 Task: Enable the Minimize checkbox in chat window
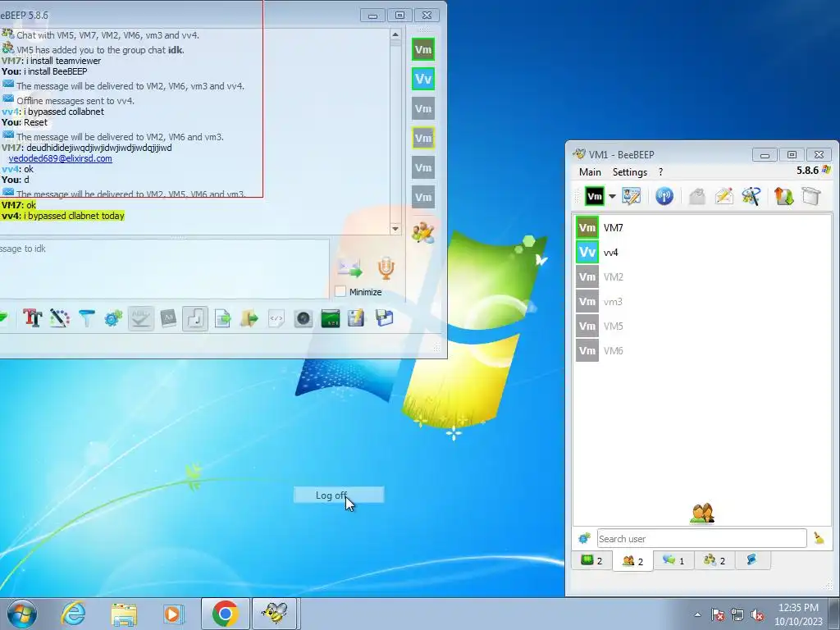pos(340,291)
